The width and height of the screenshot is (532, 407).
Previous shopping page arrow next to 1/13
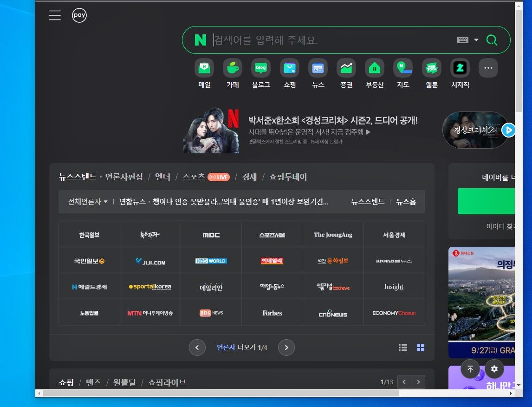point(404,382)
